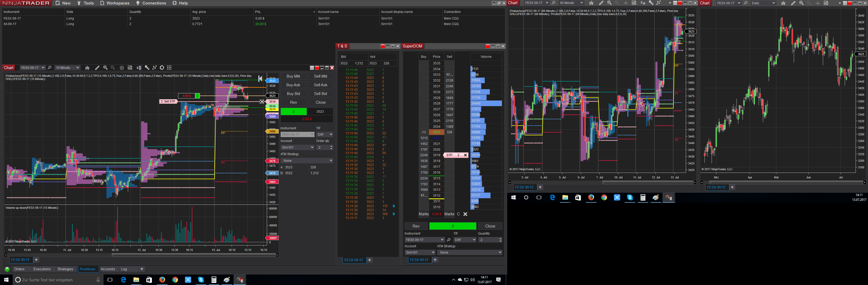This screenshot has width=868, height=285.
Task: Open the New menu
Action: 63,3
